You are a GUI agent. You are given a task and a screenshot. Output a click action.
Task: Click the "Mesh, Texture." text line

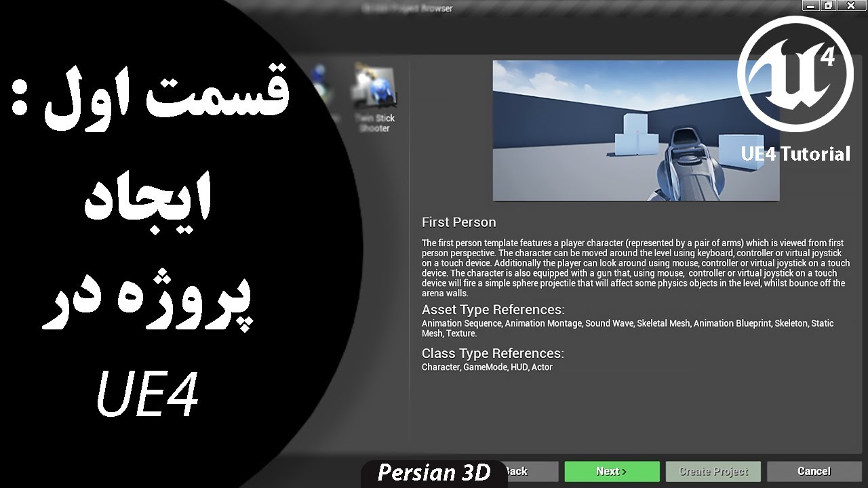(449, 333)
